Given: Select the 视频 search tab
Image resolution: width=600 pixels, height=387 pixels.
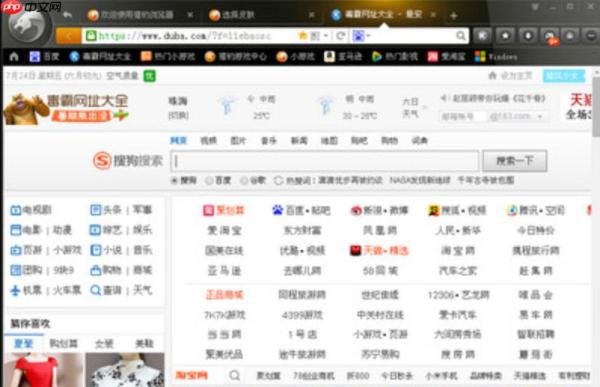Looking at the screenshot, I should tap(209, 140).
